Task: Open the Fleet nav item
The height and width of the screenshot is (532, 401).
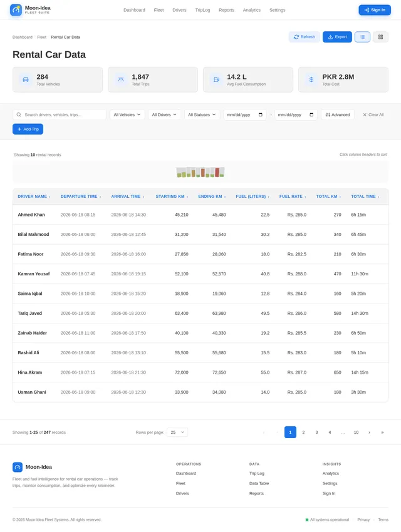Action: [159, 10]
